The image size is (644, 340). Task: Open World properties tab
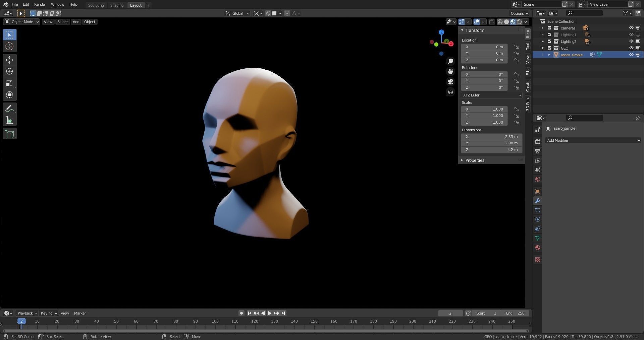point(537,179)
